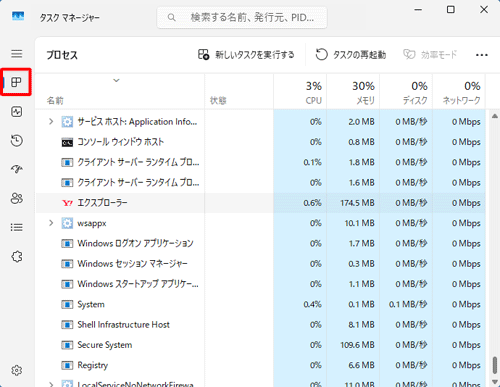The height and width of the screenshot is (387, 500).
Task: Click the icon beside Shell Infrastructure Host
Action: pyautogui.click(x=67, y=325)
